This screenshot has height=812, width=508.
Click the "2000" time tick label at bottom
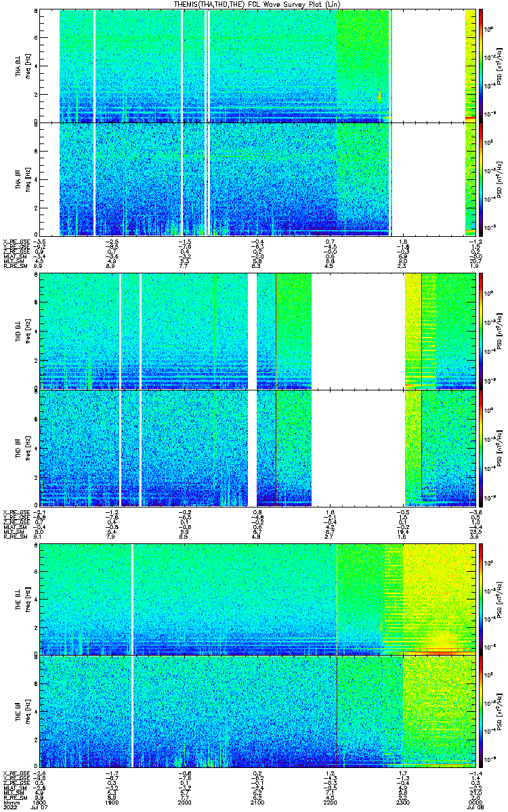click(x=185, y=803)
